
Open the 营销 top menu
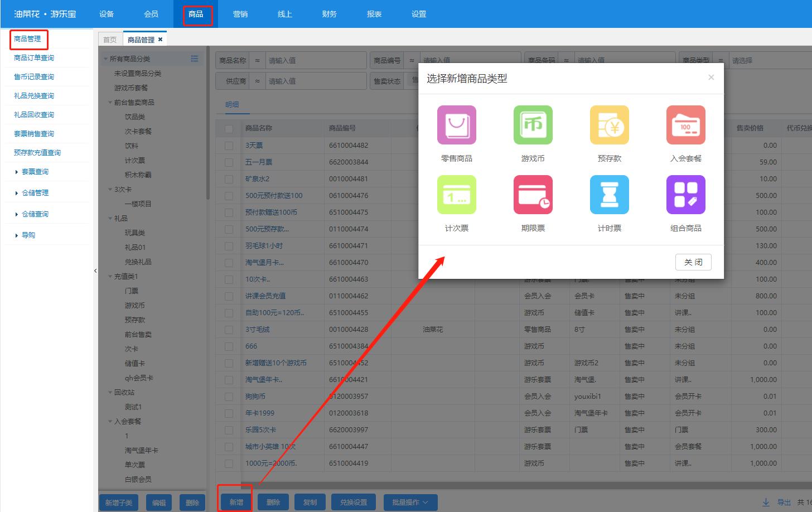click(x=240, y=14)
